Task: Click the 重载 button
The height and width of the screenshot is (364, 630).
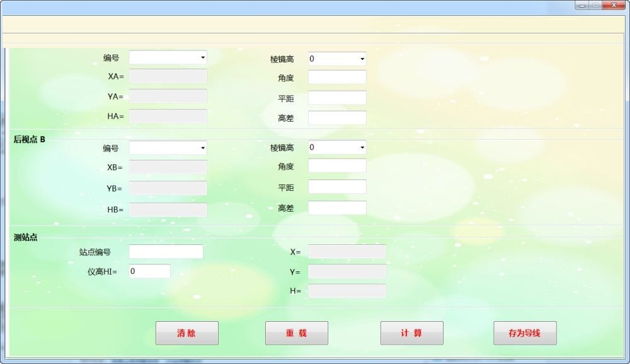Action: tap(297, 333)
